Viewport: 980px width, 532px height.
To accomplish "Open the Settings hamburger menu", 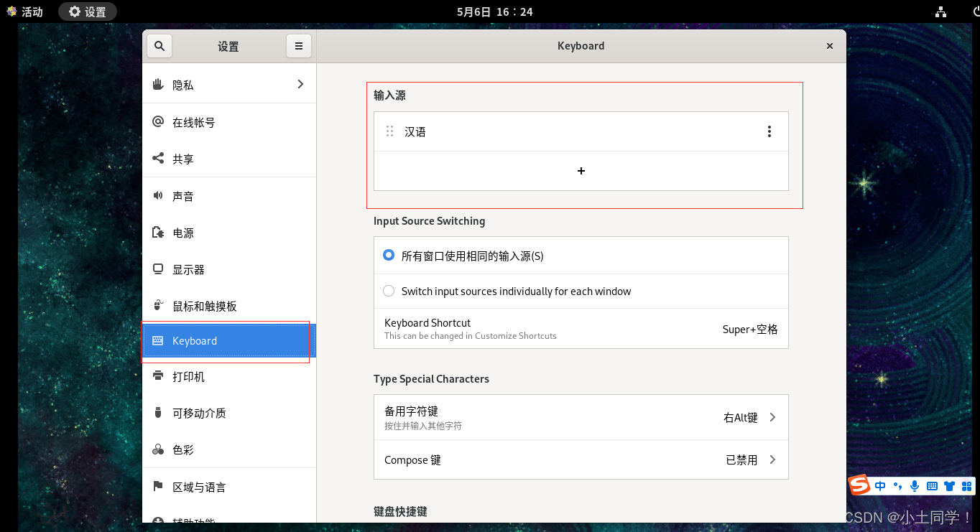I will click(298, 46).
